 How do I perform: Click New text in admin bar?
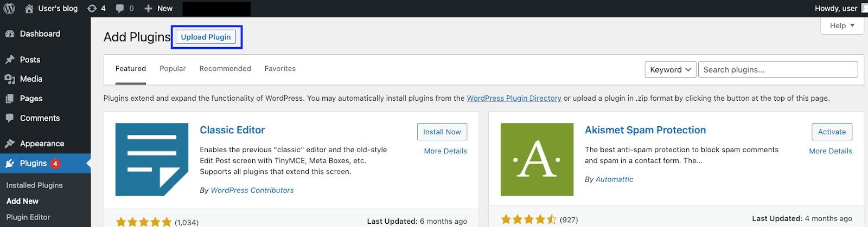tap(165, 9)
